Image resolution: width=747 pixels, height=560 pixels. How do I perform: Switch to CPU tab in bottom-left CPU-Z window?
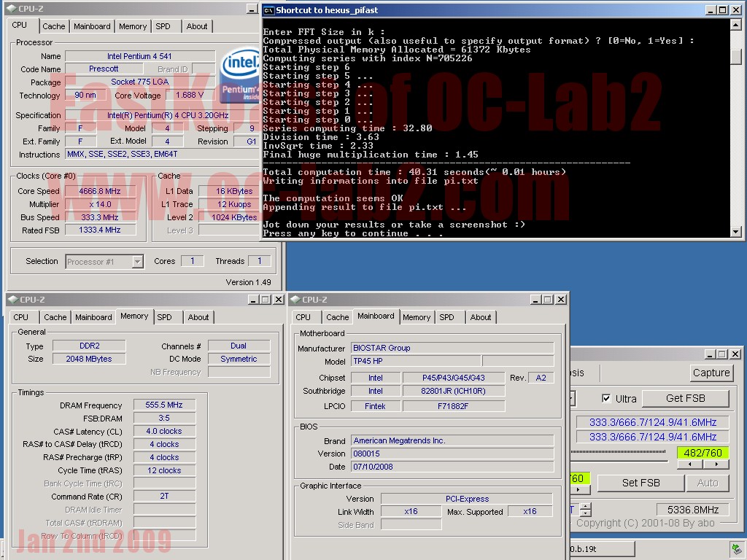tap(21, 317)
